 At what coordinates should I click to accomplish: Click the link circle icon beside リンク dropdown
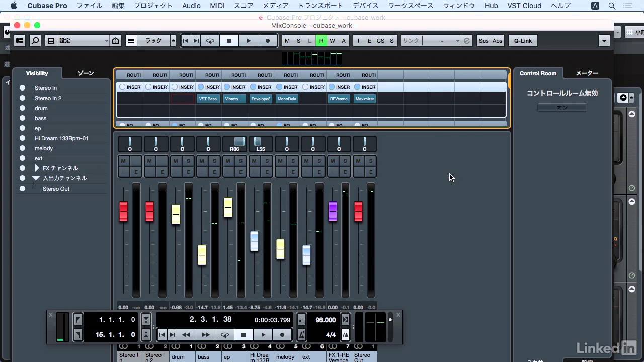pyautogui.click(x=467, y=41)
